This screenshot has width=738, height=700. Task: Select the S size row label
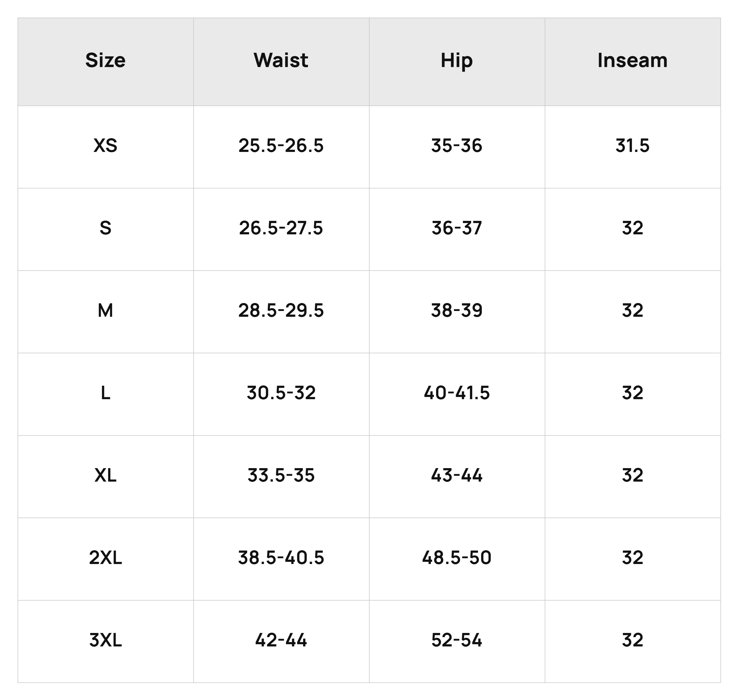point(105,228)
